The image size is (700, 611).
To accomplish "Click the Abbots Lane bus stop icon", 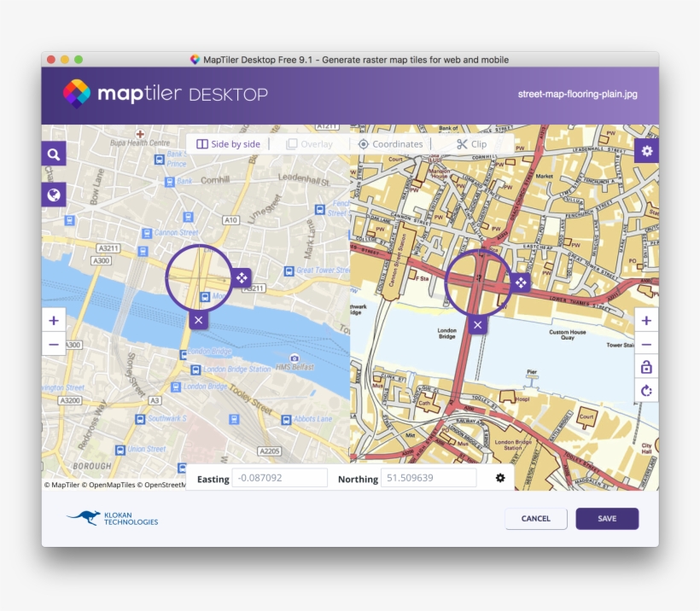I will pyautogui.click(x=286, y=420).
